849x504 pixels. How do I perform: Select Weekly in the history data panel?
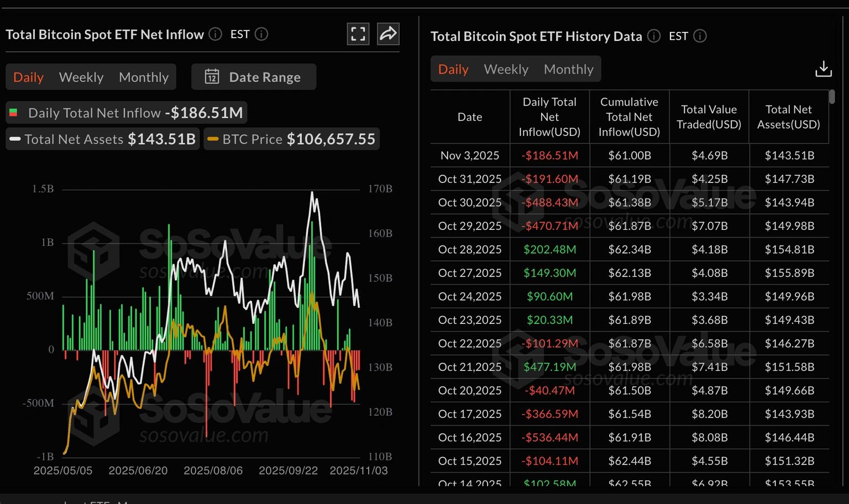pos(506,69)
